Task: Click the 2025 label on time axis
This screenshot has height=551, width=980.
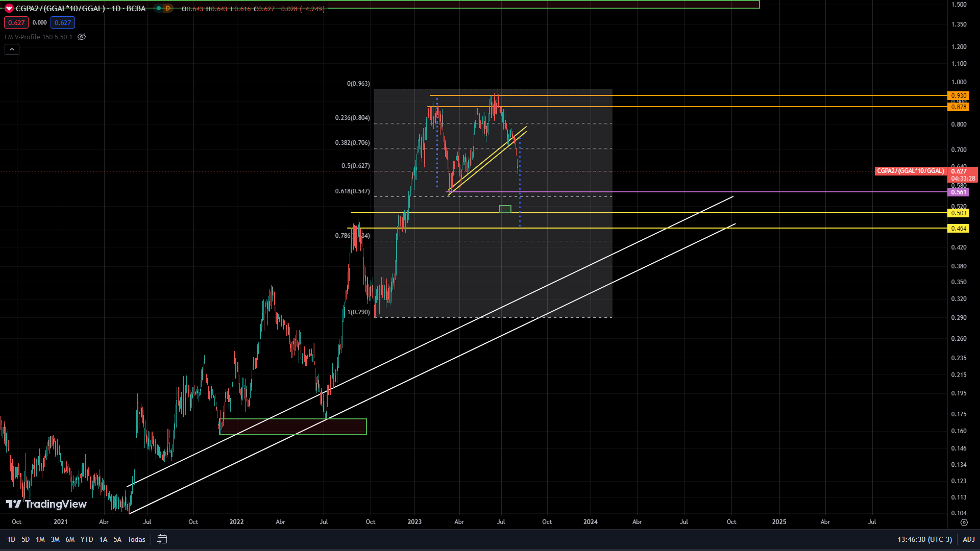Action: point(779,522)
